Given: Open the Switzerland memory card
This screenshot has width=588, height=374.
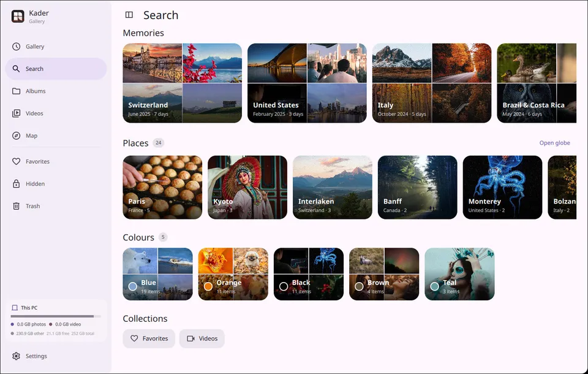Looking at the screenshot, I should (x=183, y=83).
